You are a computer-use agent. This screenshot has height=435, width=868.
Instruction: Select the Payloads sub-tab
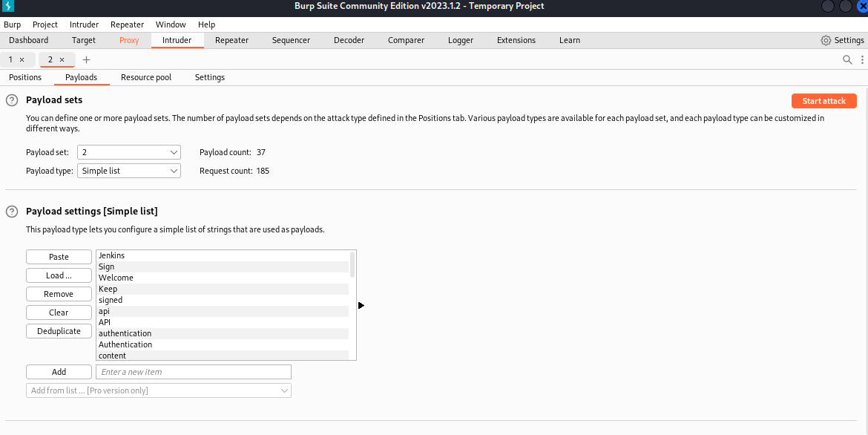pos(82,78)
